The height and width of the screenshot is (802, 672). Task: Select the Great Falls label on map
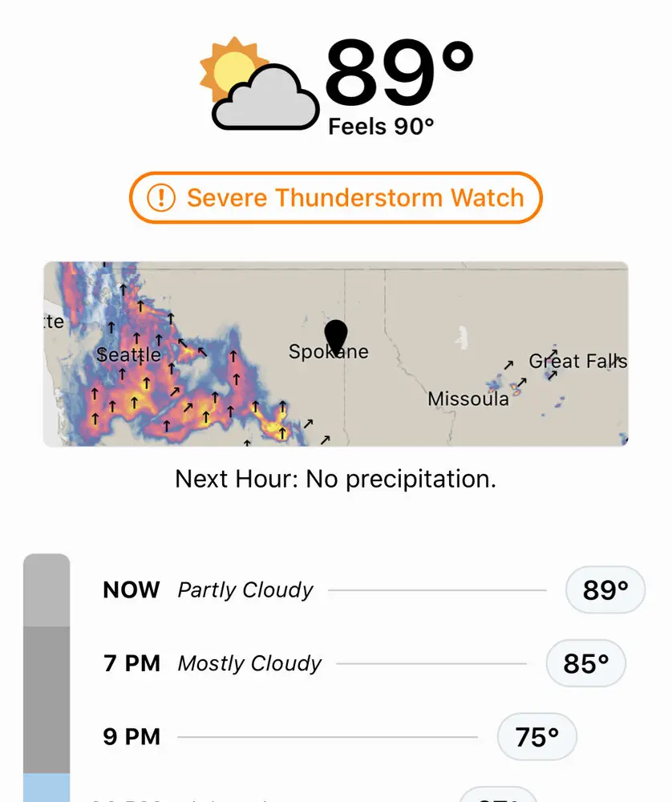tap(578, 361)
